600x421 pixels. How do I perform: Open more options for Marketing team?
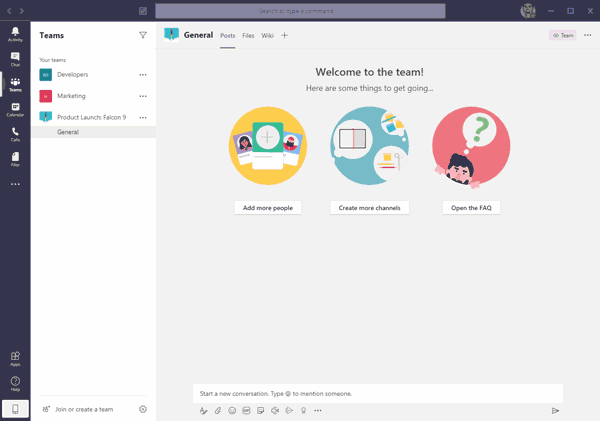[x=143, y=96]
